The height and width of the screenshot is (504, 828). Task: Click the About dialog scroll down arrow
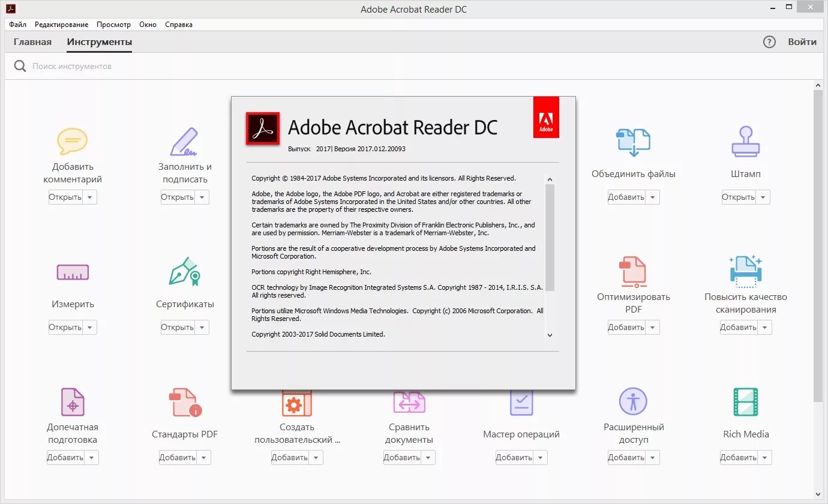tap(550, 335)
